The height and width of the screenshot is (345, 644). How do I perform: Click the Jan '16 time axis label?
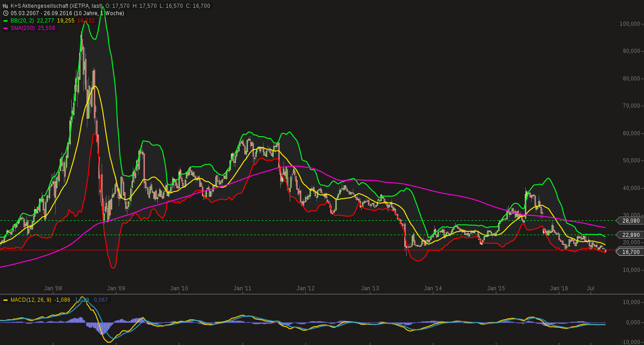[x=559, y=288]
